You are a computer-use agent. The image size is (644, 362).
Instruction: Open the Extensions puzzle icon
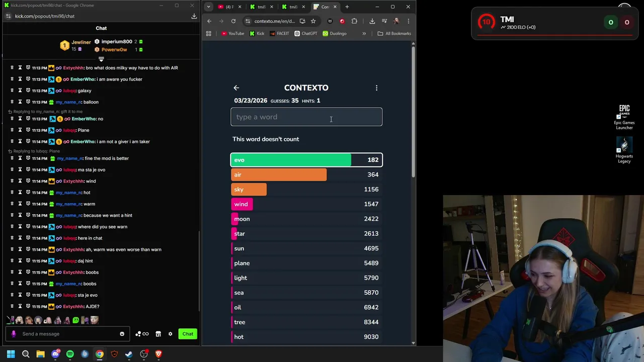354,21
